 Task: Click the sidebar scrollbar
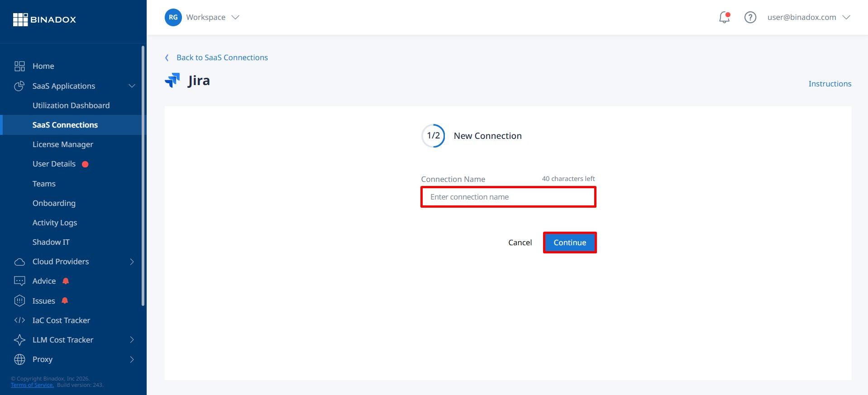tap(143, 176)
